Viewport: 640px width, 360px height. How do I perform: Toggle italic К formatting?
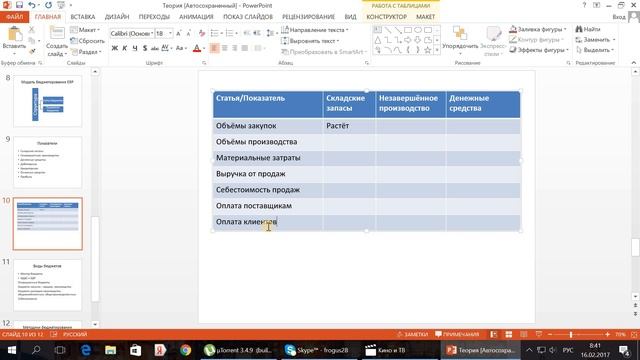click(x=124, y=48)
